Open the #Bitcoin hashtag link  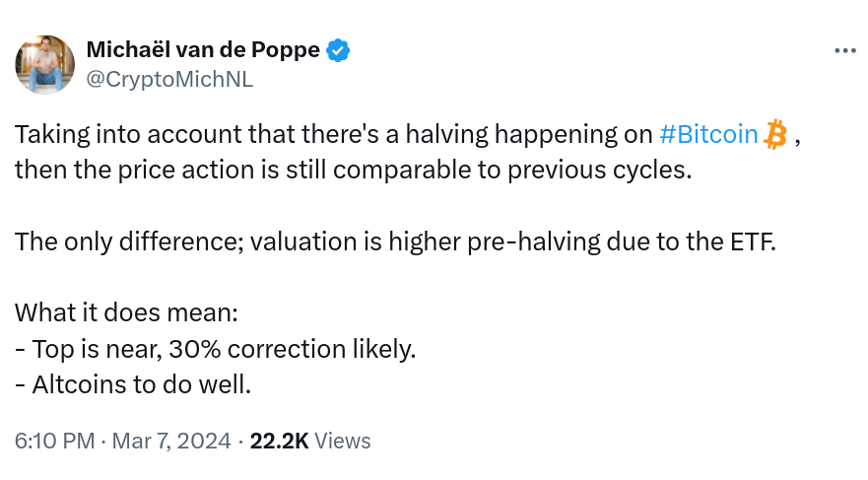[708, 134]
